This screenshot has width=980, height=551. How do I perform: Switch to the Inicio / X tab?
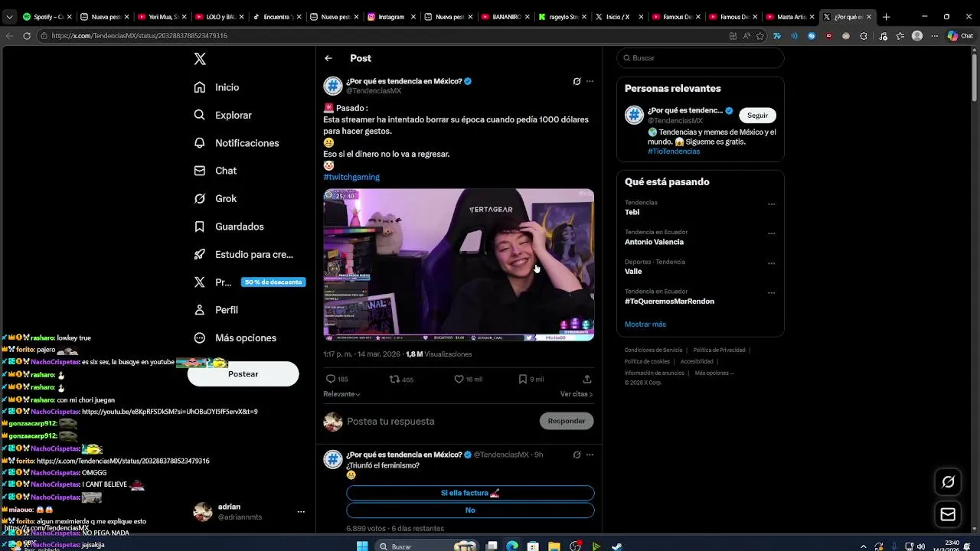619,17
